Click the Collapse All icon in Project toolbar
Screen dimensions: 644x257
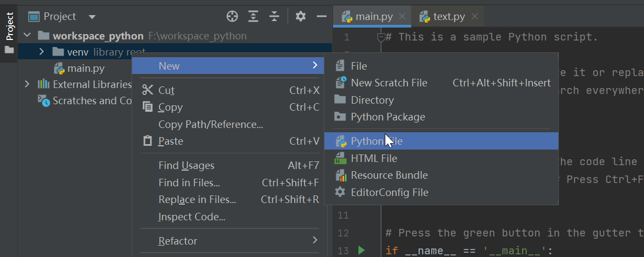274,16
